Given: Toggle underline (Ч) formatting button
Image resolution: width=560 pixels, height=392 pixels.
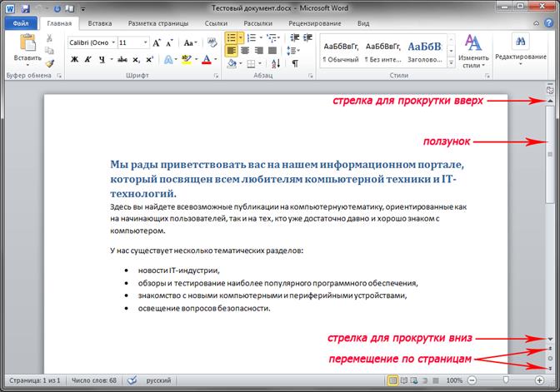Looking at the screenshot, I should click(x=101, y=59).
